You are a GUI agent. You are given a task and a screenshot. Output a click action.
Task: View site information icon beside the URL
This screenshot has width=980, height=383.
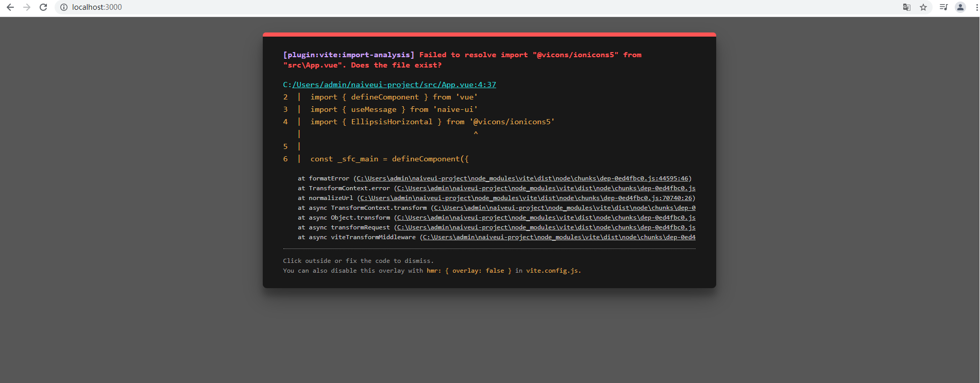click(64, 7)
